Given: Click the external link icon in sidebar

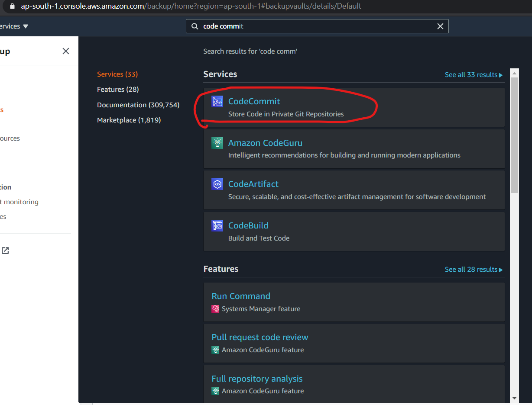Looking at the screenshot, I should [5, 251].
